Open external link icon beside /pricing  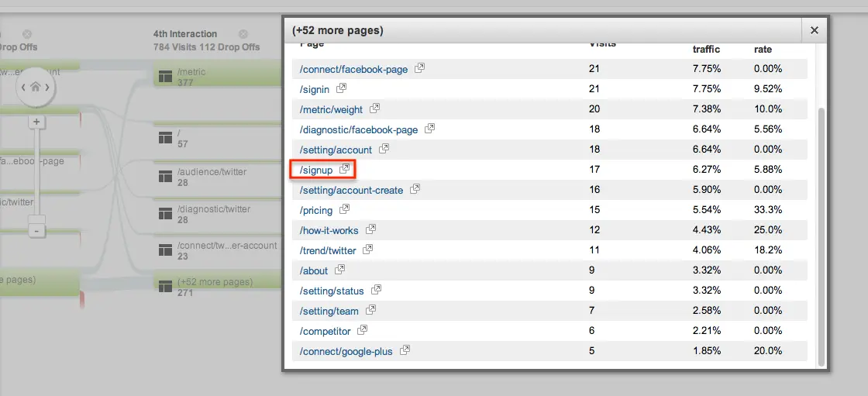[345, 209]
